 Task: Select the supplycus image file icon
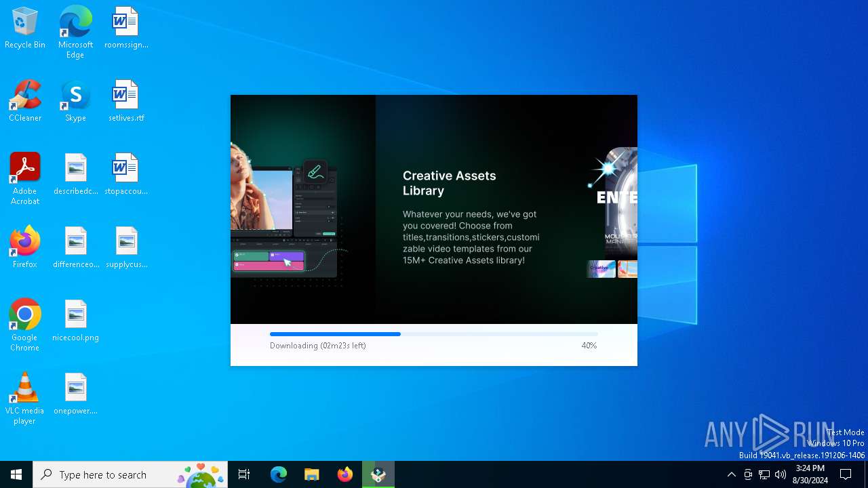[x=126, y=248]
